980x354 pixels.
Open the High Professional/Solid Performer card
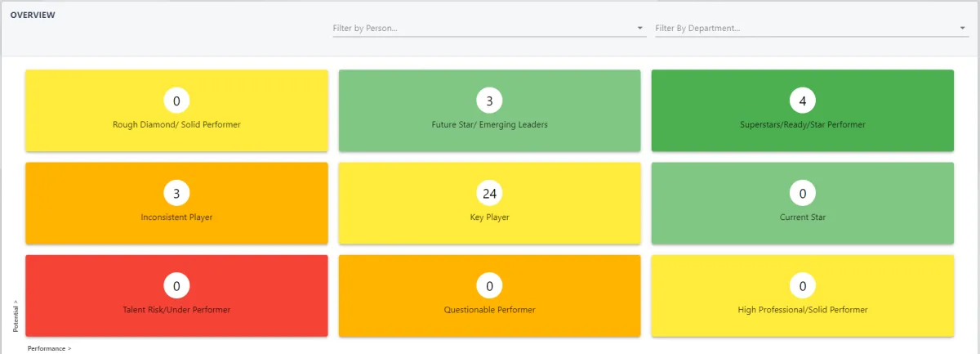(x=803, y=295)
